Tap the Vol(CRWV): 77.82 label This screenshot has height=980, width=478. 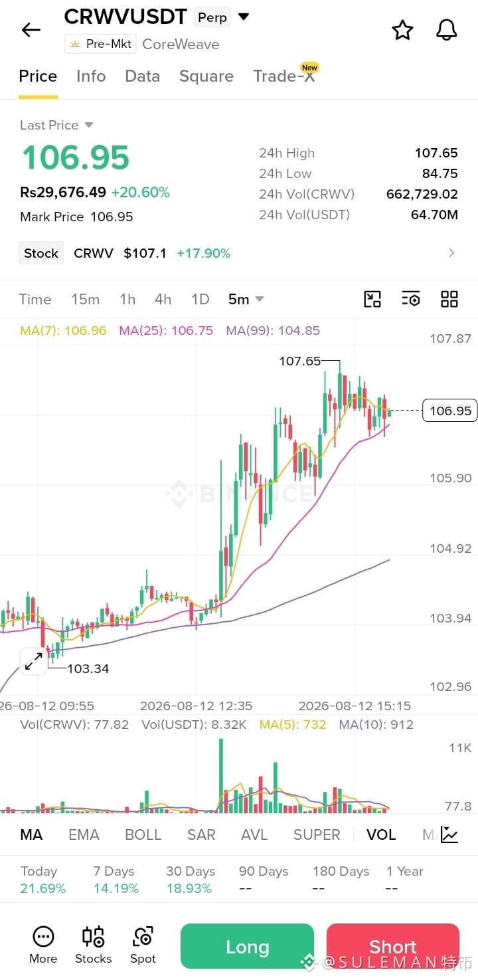coord(74,724)
